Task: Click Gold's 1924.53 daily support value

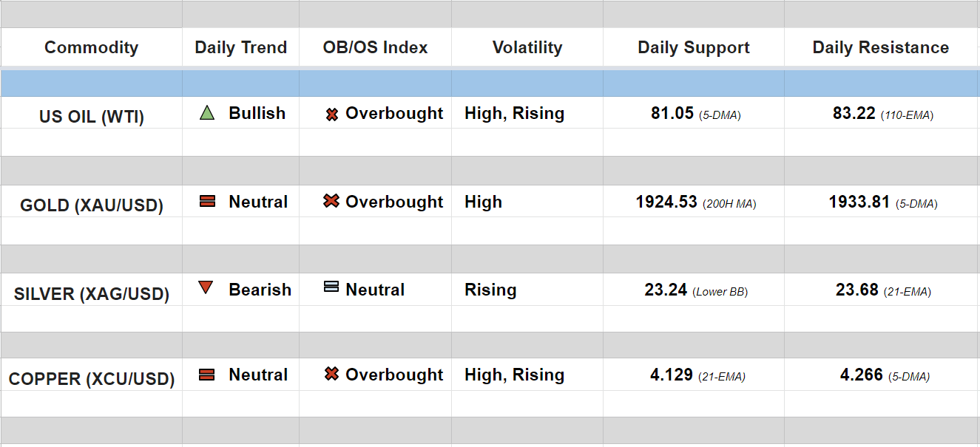Action: tap(666, 202)
